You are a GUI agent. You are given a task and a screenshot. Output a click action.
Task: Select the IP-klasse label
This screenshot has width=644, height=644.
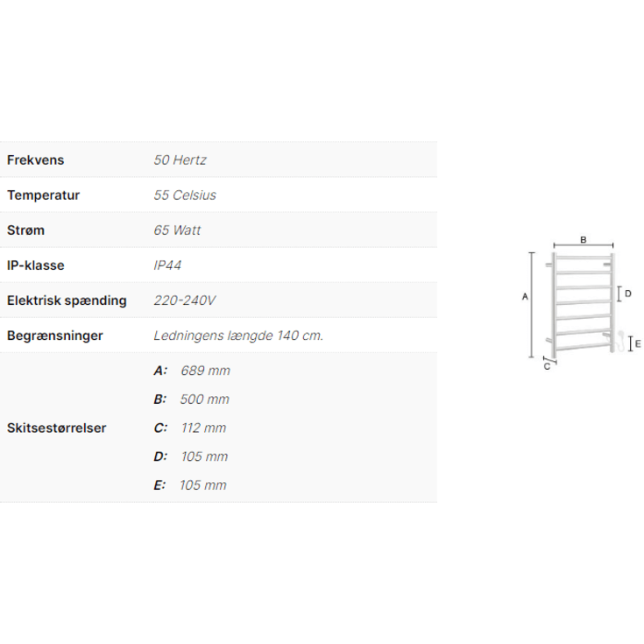tap(36, 265)
